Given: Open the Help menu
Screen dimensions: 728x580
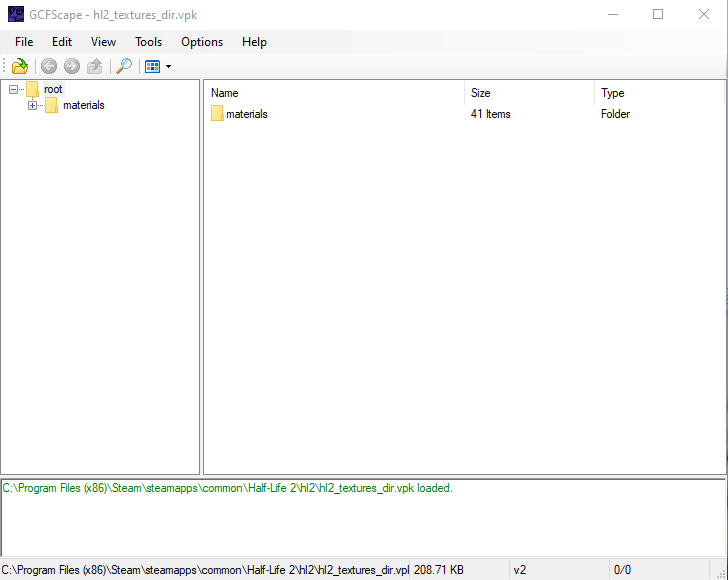Looking at the screenshot, I should (x=254, y=42).
